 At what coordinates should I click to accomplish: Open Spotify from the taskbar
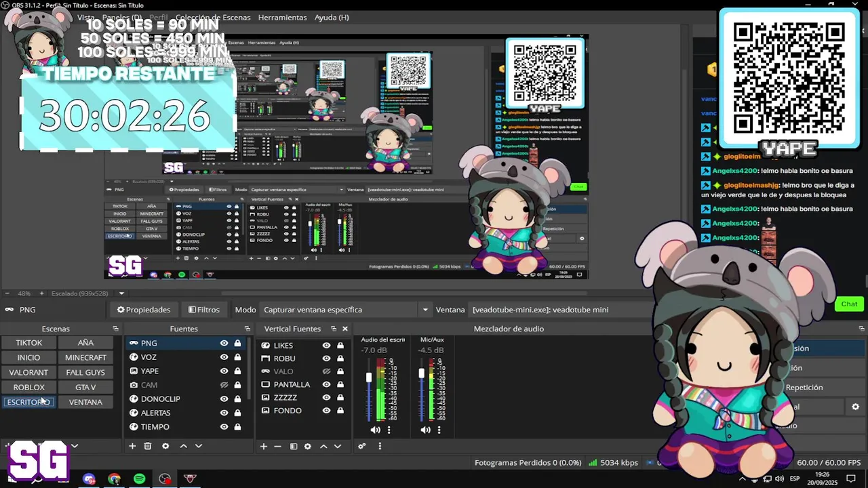tap(139, 479)
